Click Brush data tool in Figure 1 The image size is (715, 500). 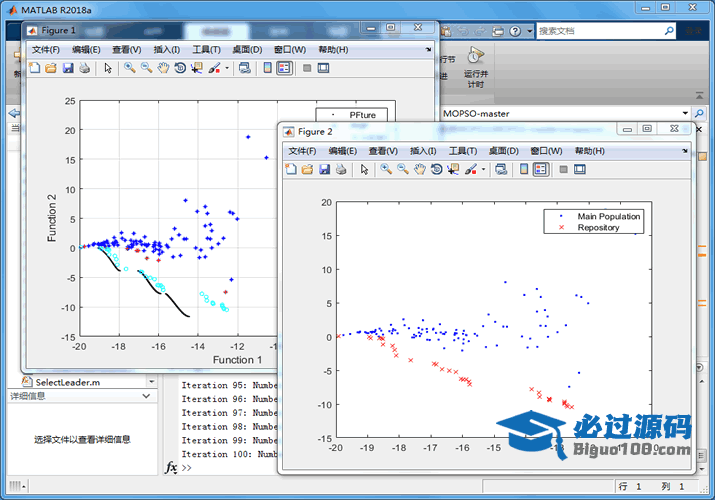(x=214, y=68)
